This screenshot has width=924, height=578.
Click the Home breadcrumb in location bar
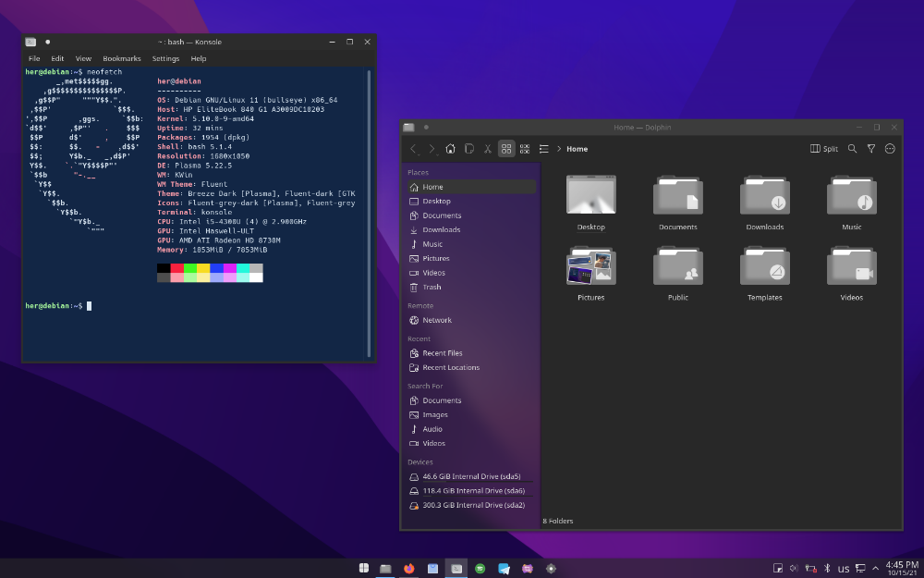[x=577, y=149]
